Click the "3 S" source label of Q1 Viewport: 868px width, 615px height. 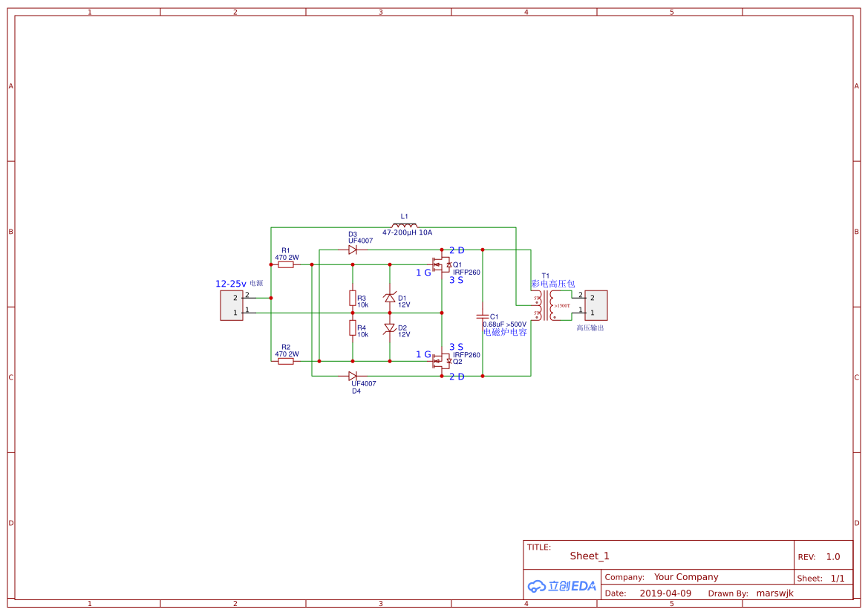(x=456, y=280)
